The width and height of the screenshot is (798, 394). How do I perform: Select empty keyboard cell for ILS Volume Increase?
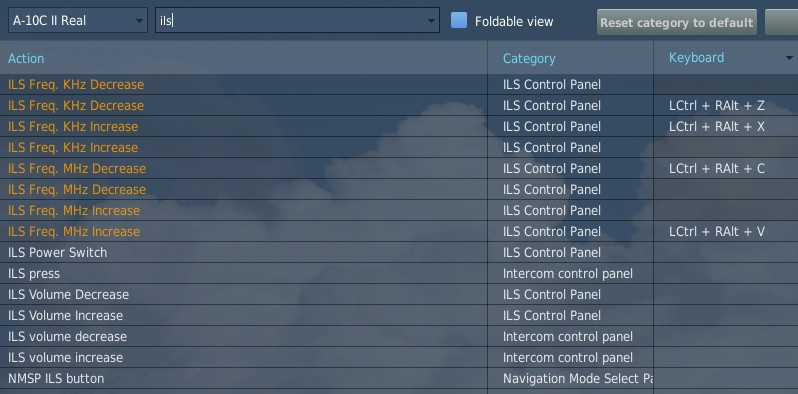coord(726,315)
